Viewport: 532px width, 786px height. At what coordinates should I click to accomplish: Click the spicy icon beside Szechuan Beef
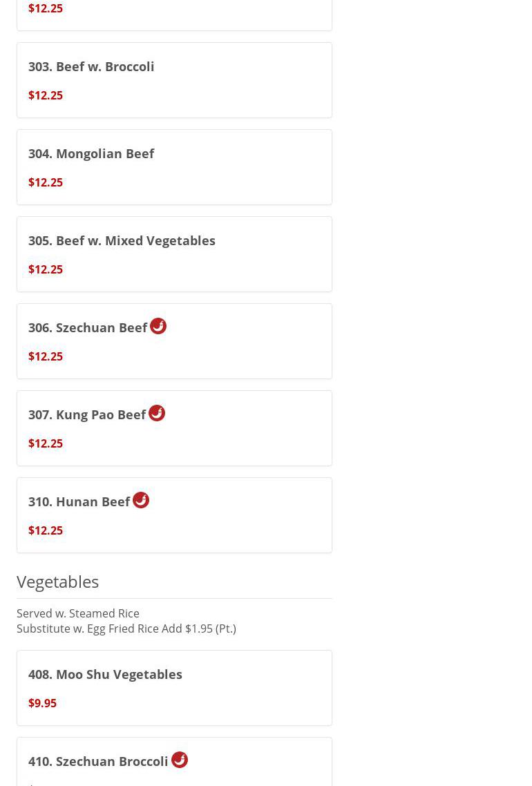pyautogui.click(x=158, y=326)
